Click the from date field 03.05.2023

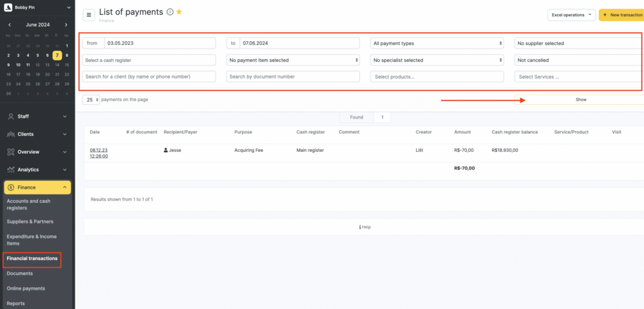160,43
